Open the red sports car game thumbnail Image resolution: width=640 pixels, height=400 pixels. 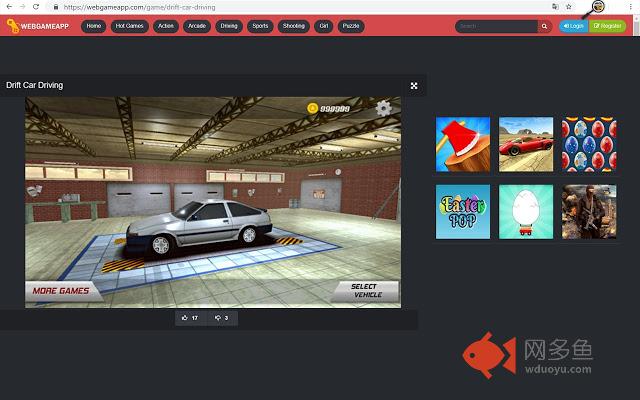tap(526, 144)
